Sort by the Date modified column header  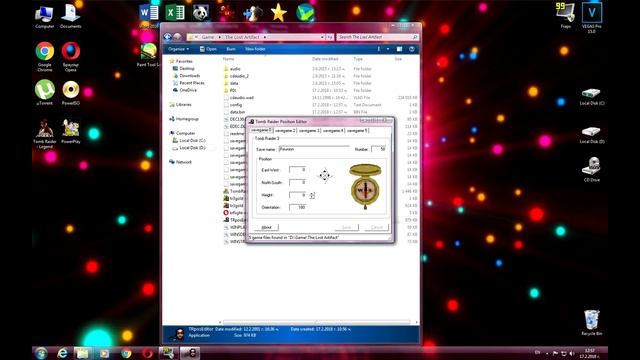(325, 59)
